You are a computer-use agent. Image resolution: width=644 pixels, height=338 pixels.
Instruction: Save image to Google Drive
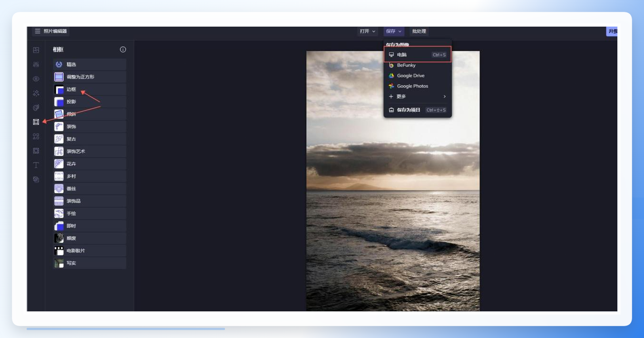click(x=418, y=76)
